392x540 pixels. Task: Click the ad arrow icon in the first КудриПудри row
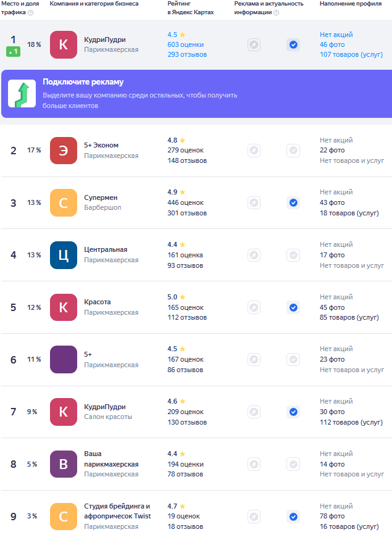[x=254, y=44]
